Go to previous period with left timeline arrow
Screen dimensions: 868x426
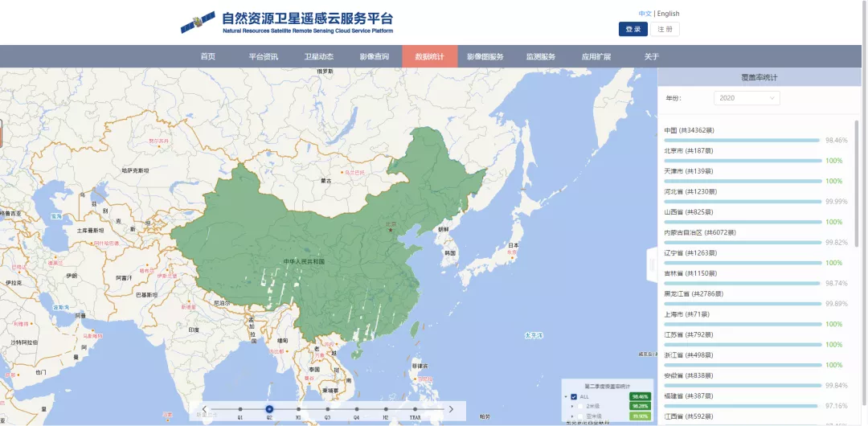point(204,409)
